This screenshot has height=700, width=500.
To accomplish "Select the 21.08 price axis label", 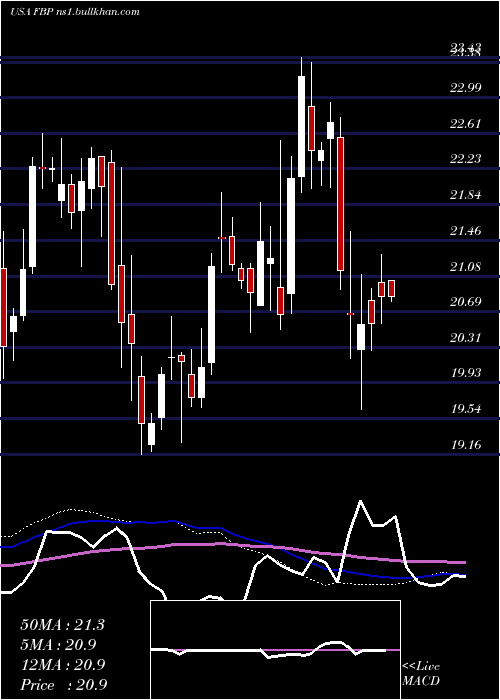I will point(466,267).
